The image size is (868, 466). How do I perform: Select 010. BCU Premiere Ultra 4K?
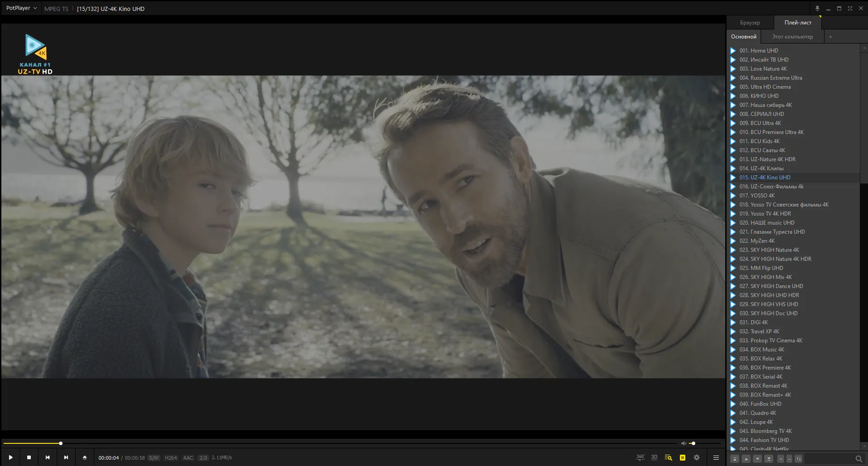click(x=793, y=132)
